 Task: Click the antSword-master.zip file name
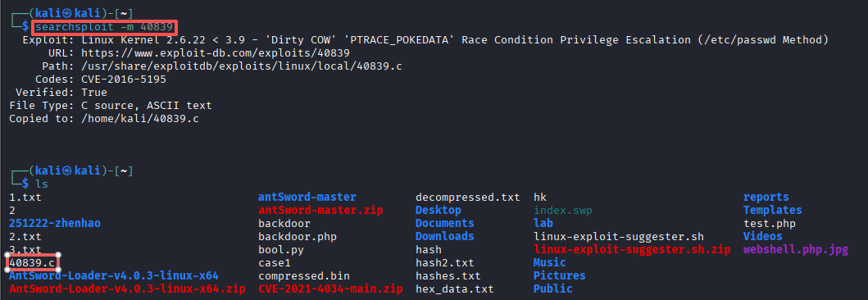point(320,211)
